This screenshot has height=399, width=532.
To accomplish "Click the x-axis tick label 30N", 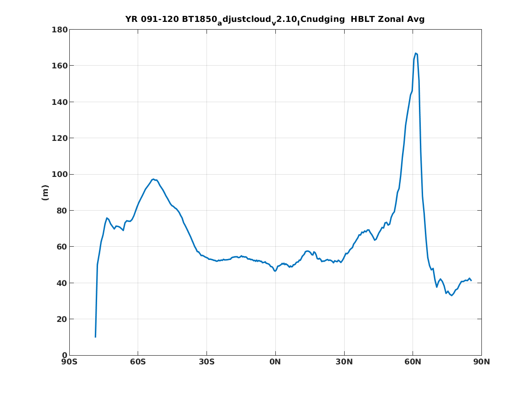I will point(344,362).
